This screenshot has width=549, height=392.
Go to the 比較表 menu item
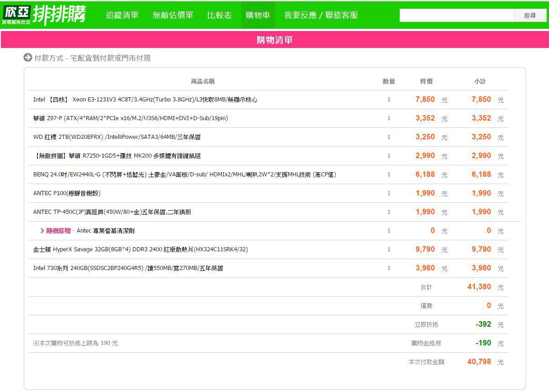tap(219, 15)
